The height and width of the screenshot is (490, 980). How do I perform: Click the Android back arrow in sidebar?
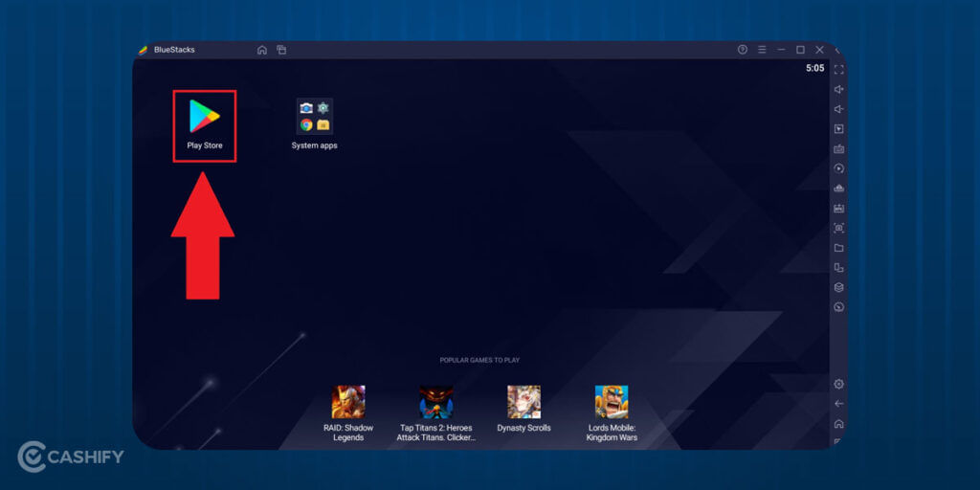tap(838, 404)
